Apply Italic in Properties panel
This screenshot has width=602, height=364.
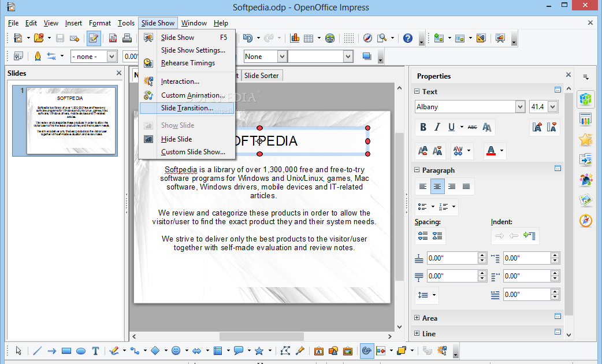pyautogui.click(x=437, y=127)
